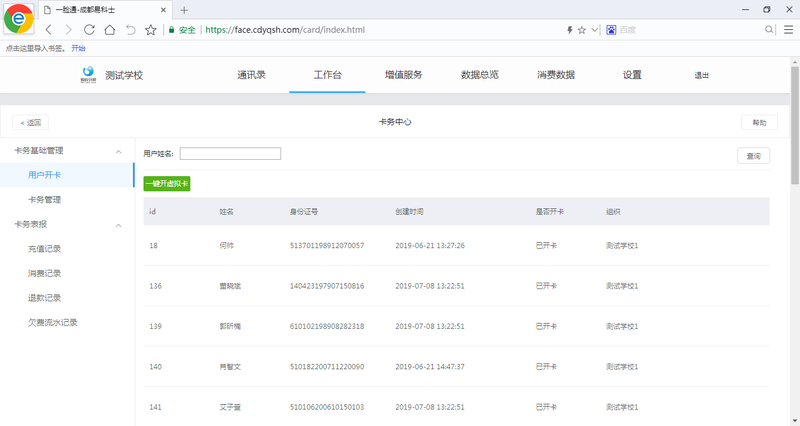Image resolution: width=800 pixels, height=426 pixels.
Task: Click the undo-close restore icon in toolbar
Action: click(x=130, y=30)
